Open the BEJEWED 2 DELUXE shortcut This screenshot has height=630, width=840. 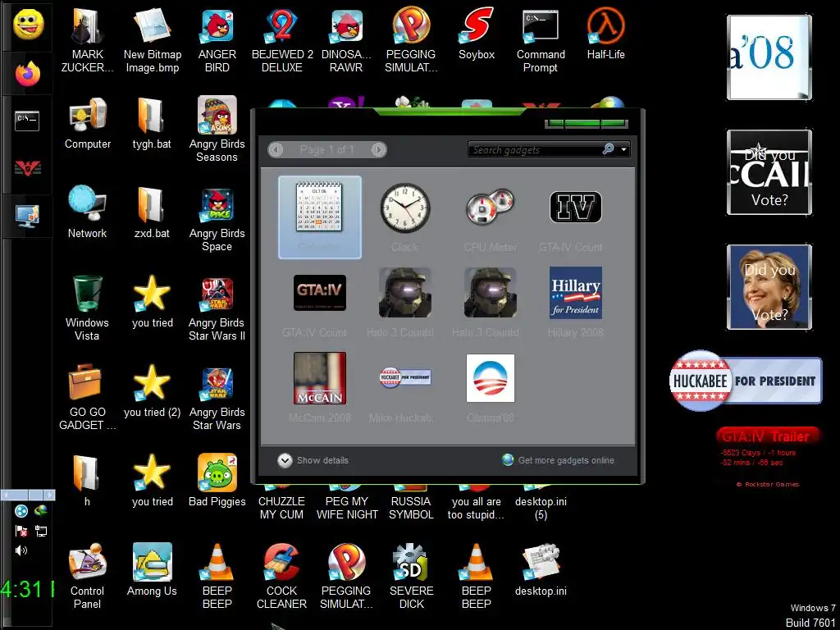282,41
